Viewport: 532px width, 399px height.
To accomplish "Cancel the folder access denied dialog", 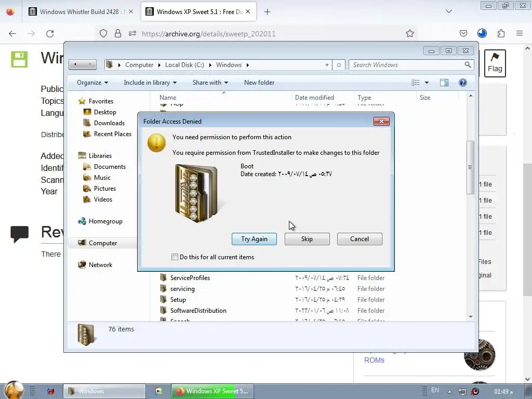I will 360,239.
